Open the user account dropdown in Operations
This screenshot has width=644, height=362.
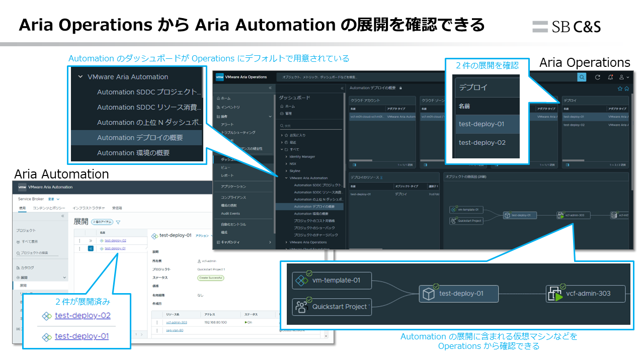[x=624, y=77]
